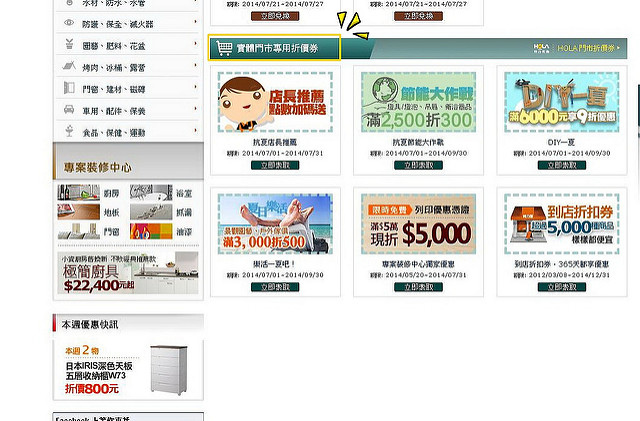This screenshot has width=640, height=421.
Task: Click the 浴室 text link
Action: (x=184, y=193)
